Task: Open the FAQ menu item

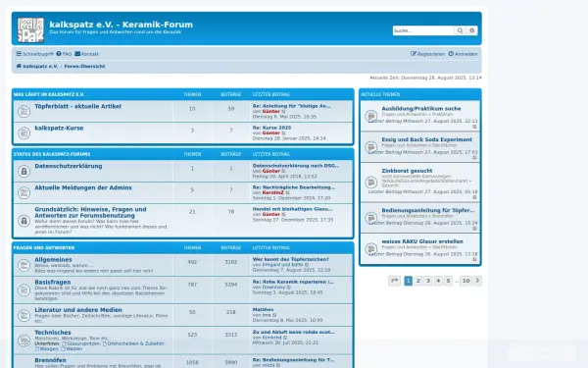Action: pos(64,54)
